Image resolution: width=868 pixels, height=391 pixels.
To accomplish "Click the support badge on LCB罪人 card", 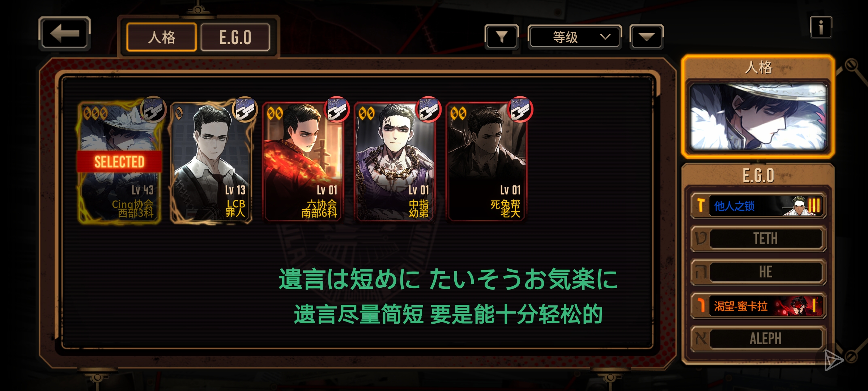I will tap(244, 109).
